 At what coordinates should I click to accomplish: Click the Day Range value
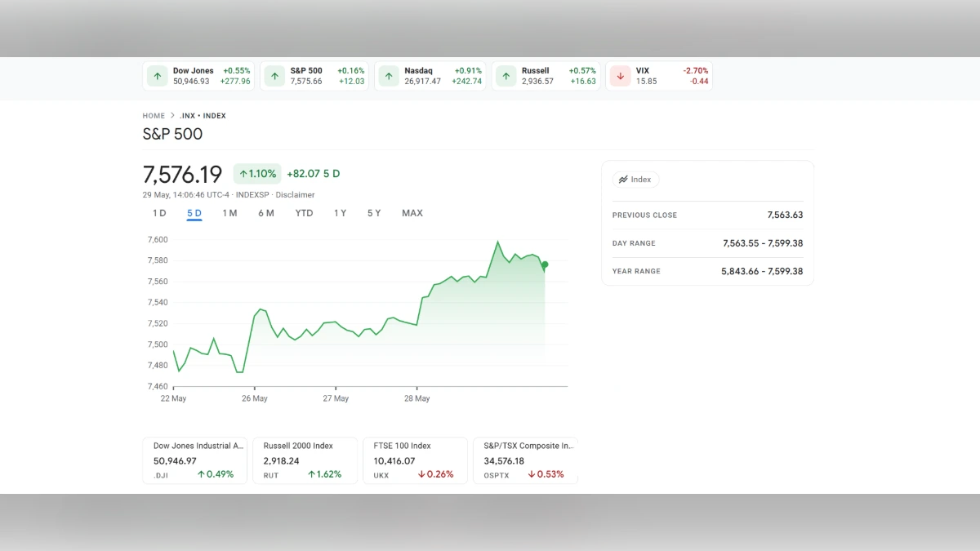[763, 243]
